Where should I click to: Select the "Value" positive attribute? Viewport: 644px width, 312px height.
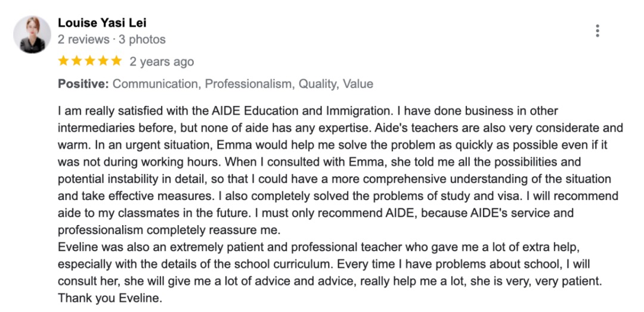[x=358, y=84]
